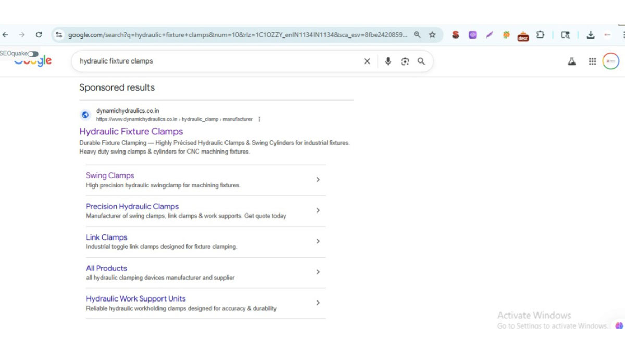Open the browser Downloads icon
This screenshot has width=625, height=364.
coord(591,35)
